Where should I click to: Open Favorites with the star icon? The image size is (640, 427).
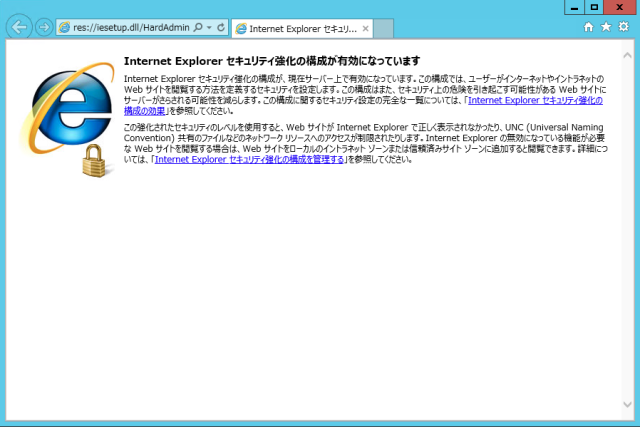pyautogui.click(x=606, y=27)
